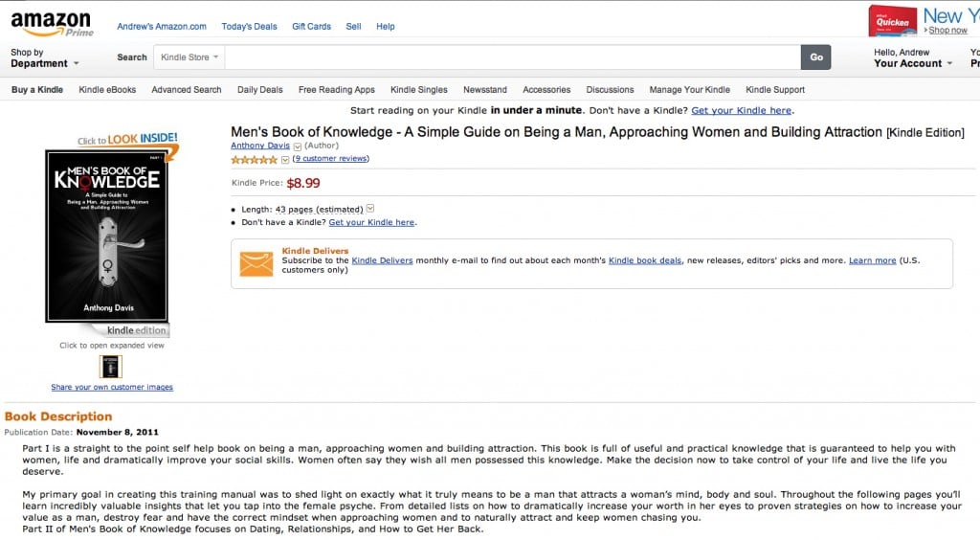This screenshot has height=540, width=980.
Task: Click the Quicken advertisement box icon
Action: tap(893, 21)
